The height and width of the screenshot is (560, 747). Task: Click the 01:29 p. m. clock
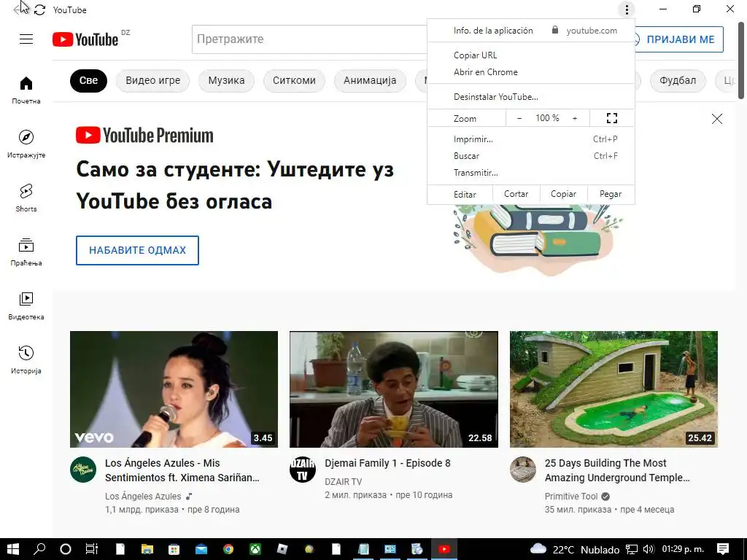(x=683, y=549)
